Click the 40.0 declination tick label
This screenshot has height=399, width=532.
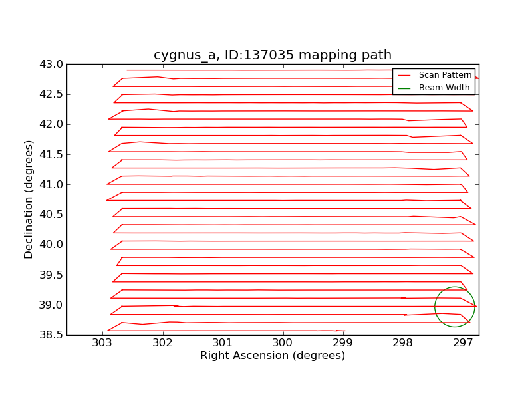[51, 245]
